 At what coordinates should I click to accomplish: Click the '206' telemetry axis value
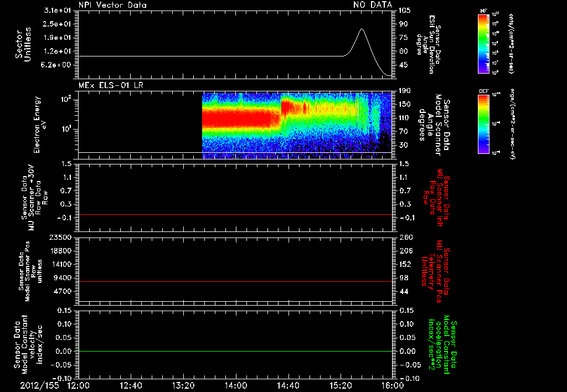(x=405, y=251)
